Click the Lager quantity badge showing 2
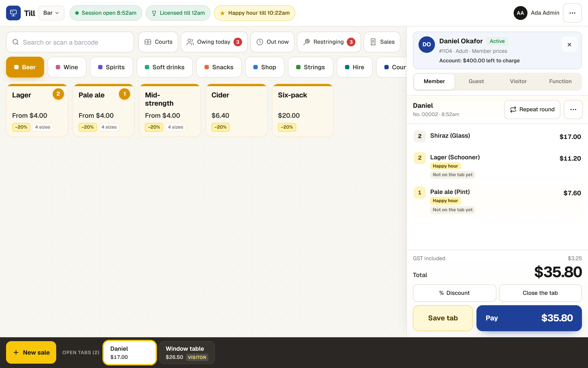This screenshot has height=368, width=588. 58,94
